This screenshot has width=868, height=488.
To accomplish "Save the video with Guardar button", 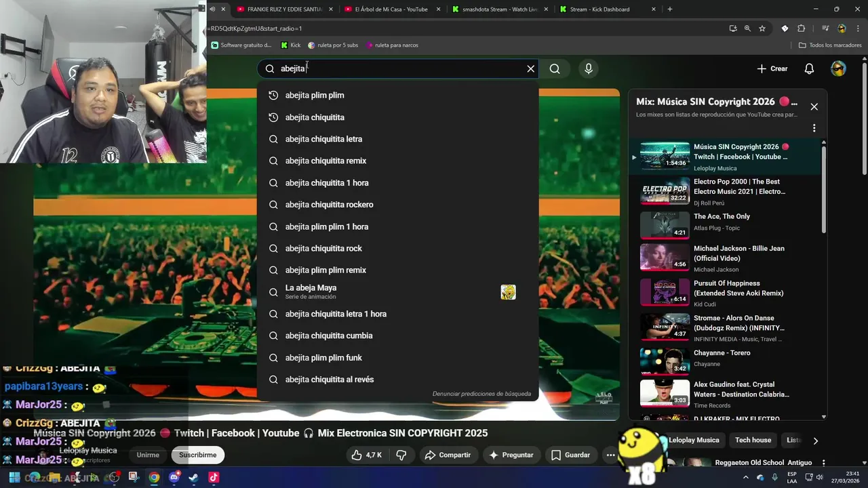I will [x=570, y=455].
